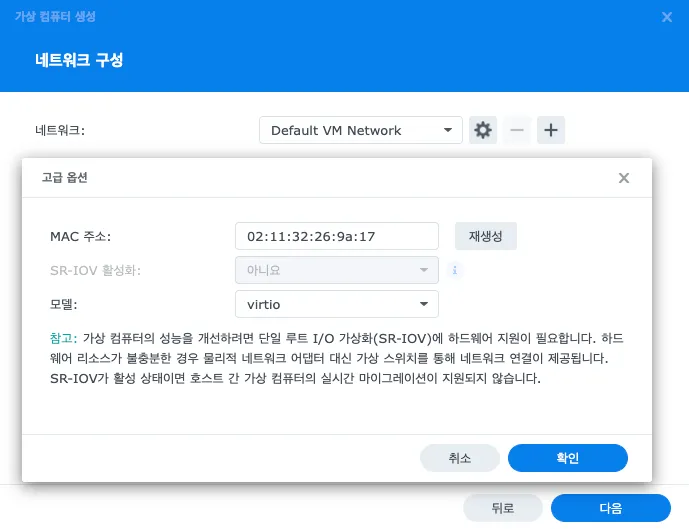Image resolution: width=689 pixels, height=529 pixels.
Task: Click the 재생성 button
Action: 486,236
